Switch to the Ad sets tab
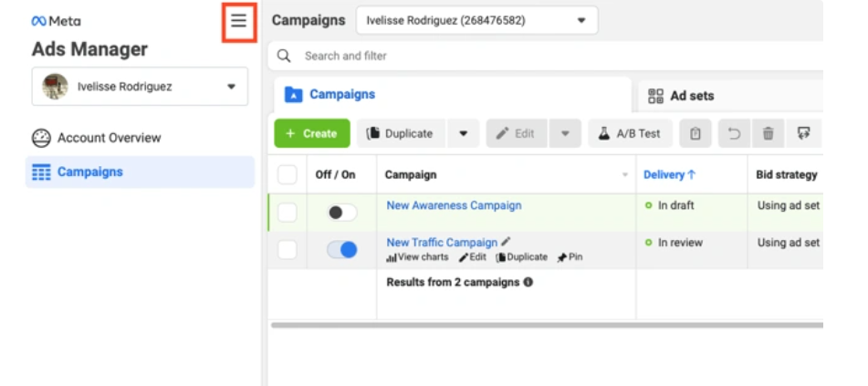This screenshot has height=386, width=868. click(x=731, y=96)
